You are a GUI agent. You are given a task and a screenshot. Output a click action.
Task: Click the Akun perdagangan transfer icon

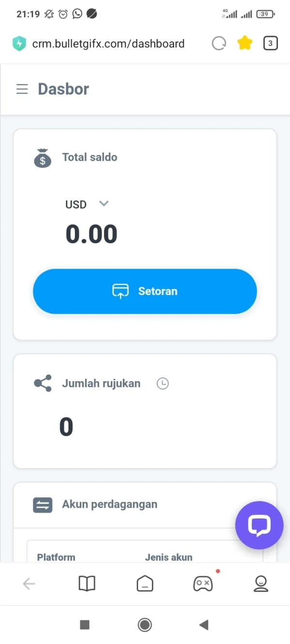pyautogui.click(x=43, y=505)
